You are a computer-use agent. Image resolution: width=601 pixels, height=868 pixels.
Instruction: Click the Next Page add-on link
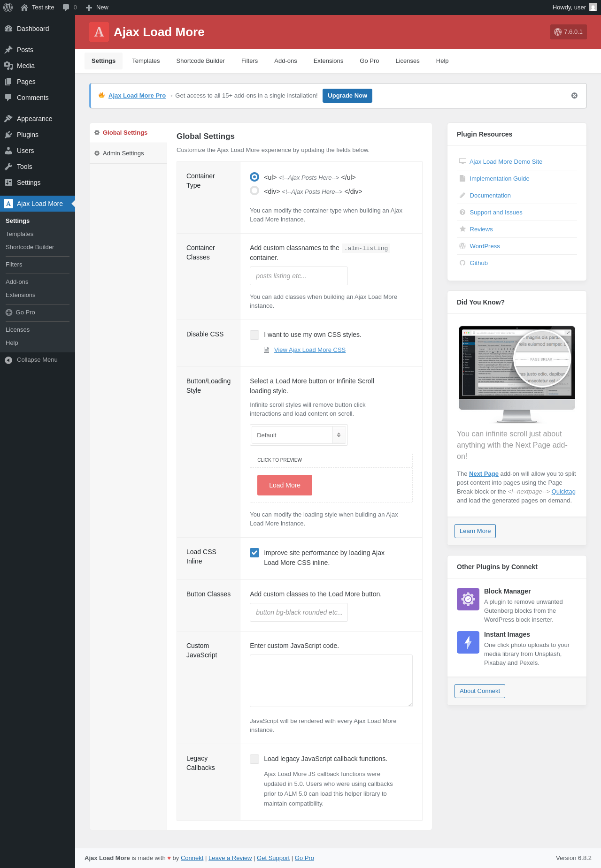coord(484,474)
